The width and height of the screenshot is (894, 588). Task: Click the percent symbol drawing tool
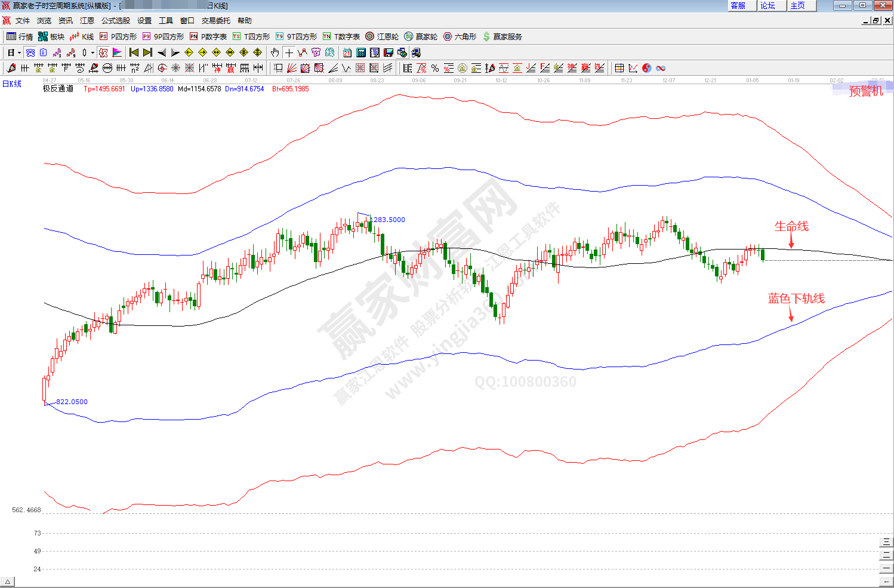click(435, 68)
